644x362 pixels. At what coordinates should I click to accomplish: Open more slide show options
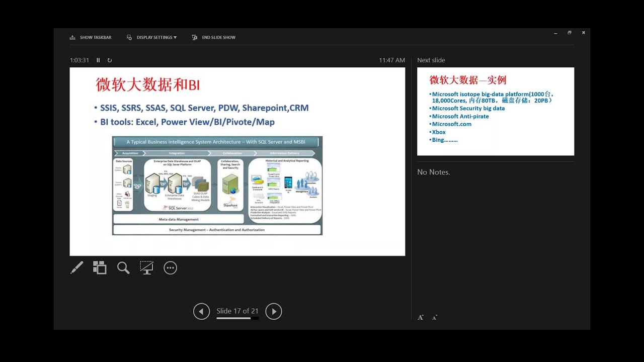point(171,268)
